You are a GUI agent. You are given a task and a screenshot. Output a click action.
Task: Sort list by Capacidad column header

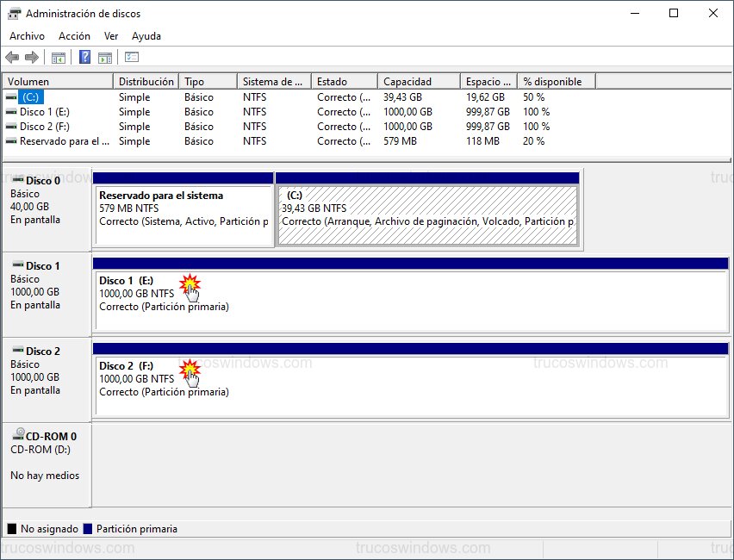[419, 82]
